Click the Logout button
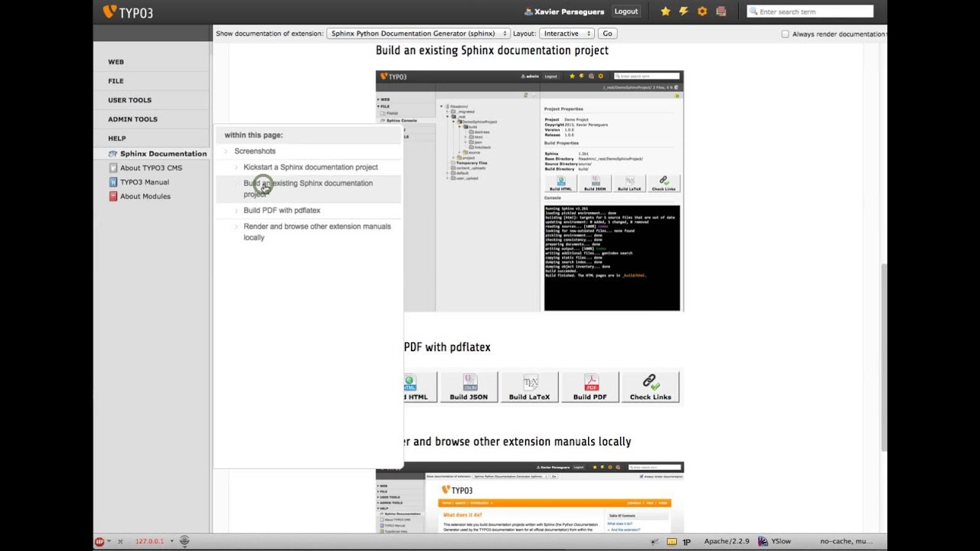Viewport: 980px width, 551px height. (x=626, y=11)
